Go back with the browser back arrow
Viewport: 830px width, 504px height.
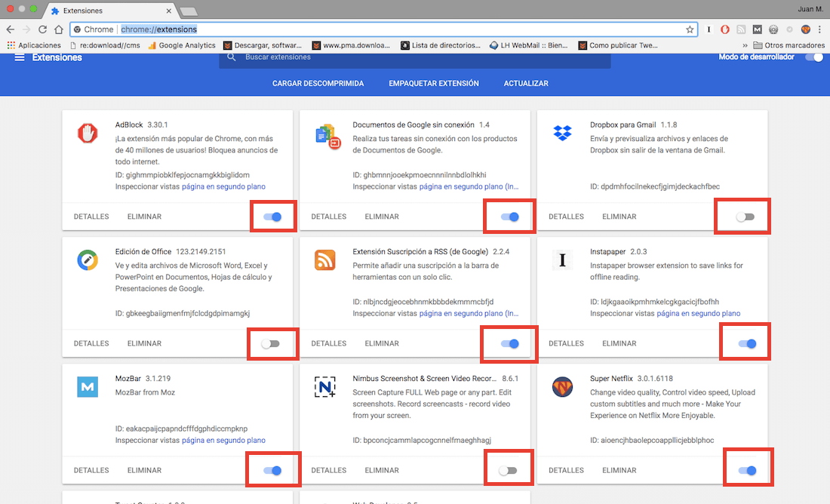[11, 29]
